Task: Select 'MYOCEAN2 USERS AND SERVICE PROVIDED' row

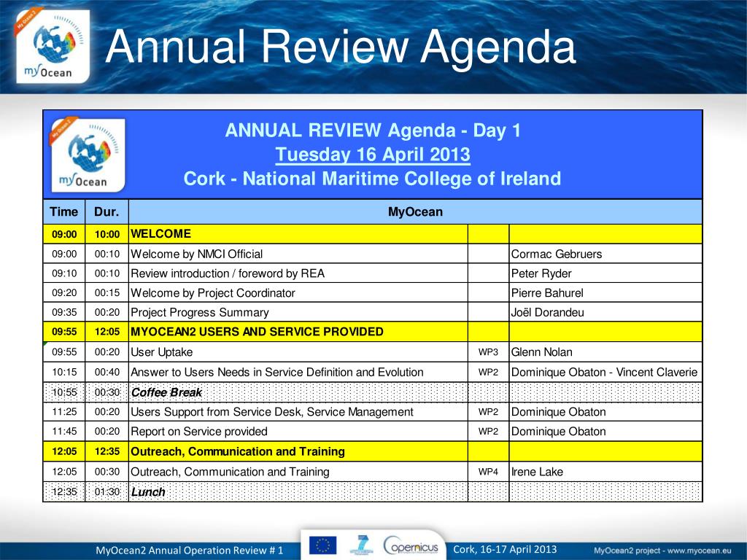Action: [373, 332]
